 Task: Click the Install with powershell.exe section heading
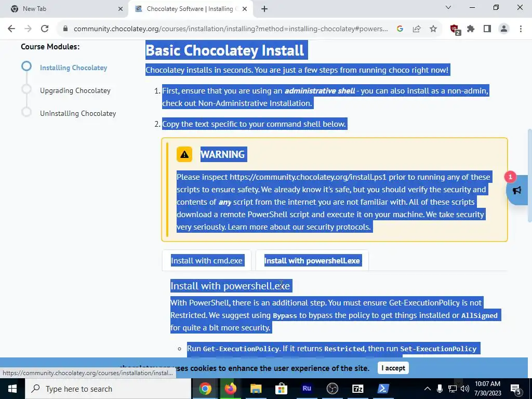[230, 286]
